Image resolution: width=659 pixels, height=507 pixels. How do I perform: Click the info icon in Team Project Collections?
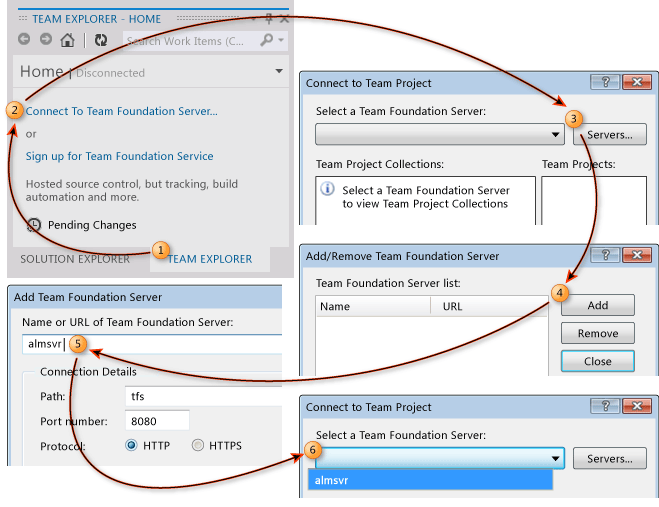(327, 189)
